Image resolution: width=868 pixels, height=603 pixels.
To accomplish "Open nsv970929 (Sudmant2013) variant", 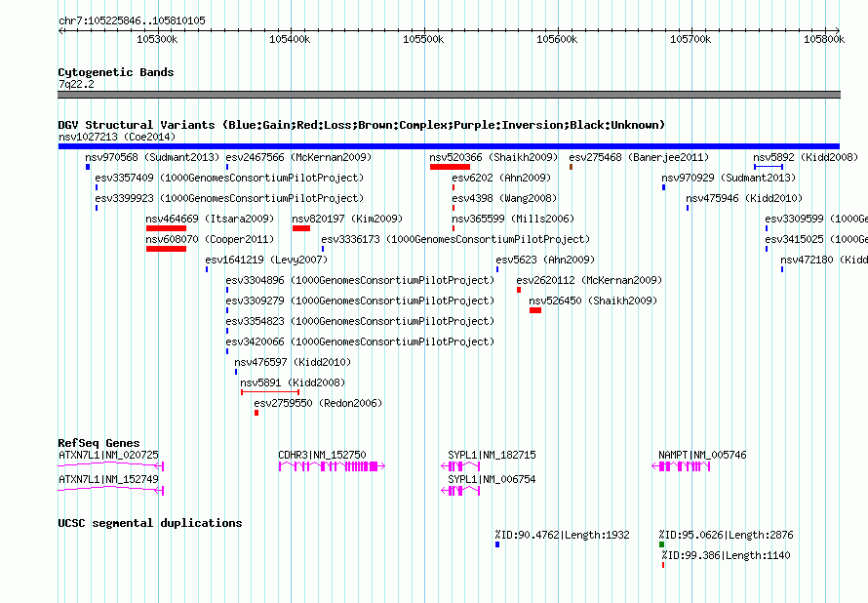I will (x=729, y=178).
